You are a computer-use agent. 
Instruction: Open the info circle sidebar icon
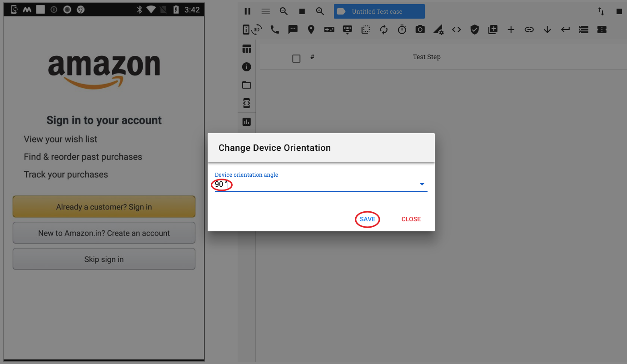click(247, 67)
